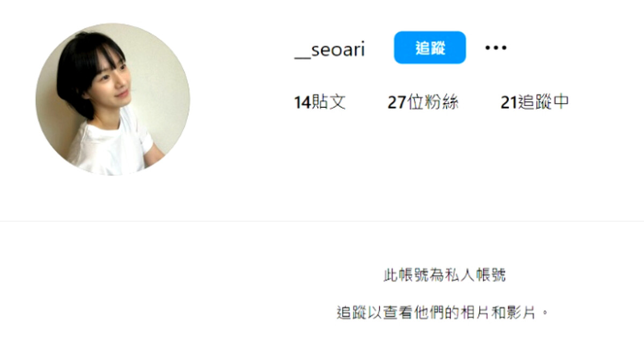View the circular profile picture

tap(113, 99)
